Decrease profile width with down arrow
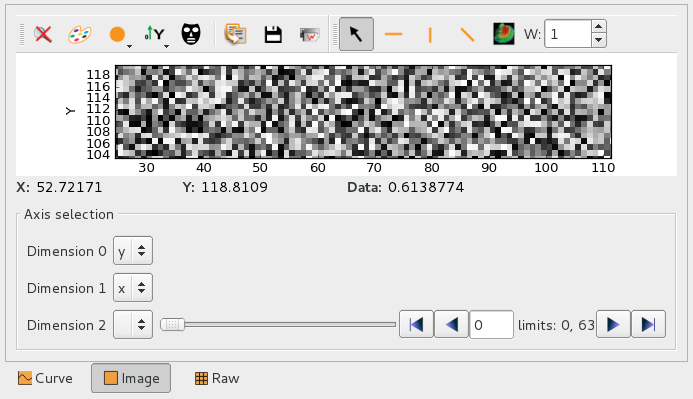 pyautogui.click(x=598, y=41)
